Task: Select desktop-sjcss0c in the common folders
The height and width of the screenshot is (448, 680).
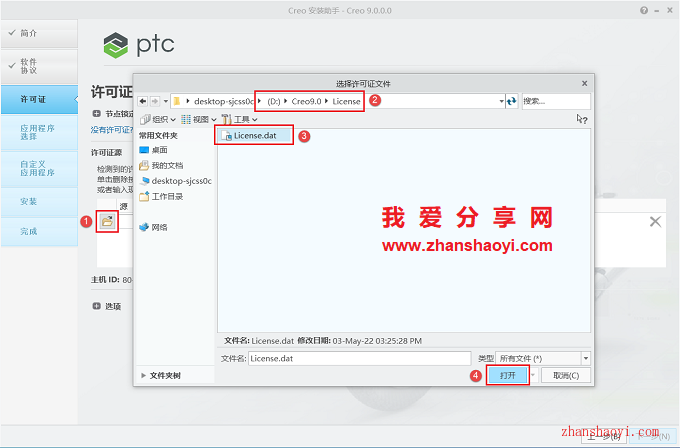Action: [x=176, y=181]
